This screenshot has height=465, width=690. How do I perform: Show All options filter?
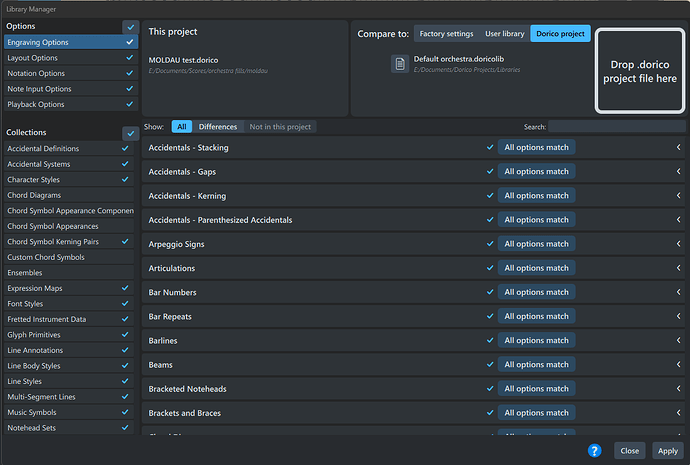(182, 127)
